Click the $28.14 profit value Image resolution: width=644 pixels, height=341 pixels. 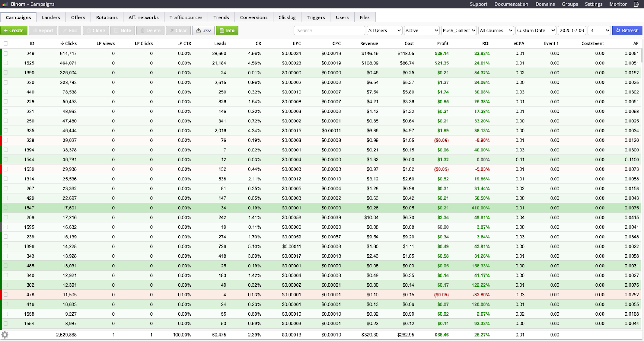pos(442,53)
